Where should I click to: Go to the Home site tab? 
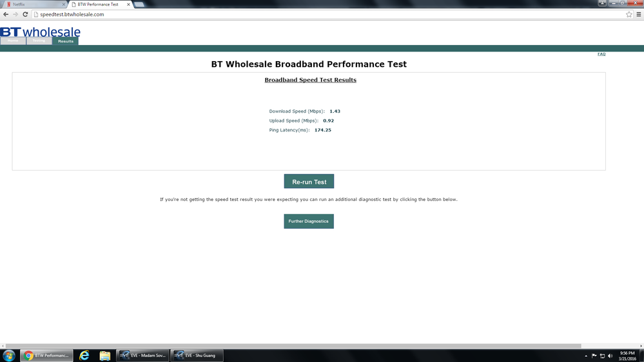tap(13, 41)
